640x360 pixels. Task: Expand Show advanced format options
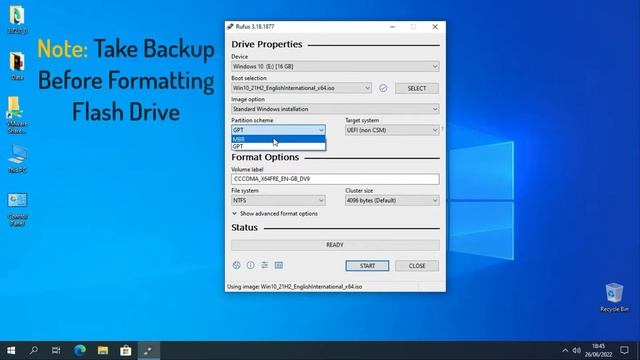(275, 213)
